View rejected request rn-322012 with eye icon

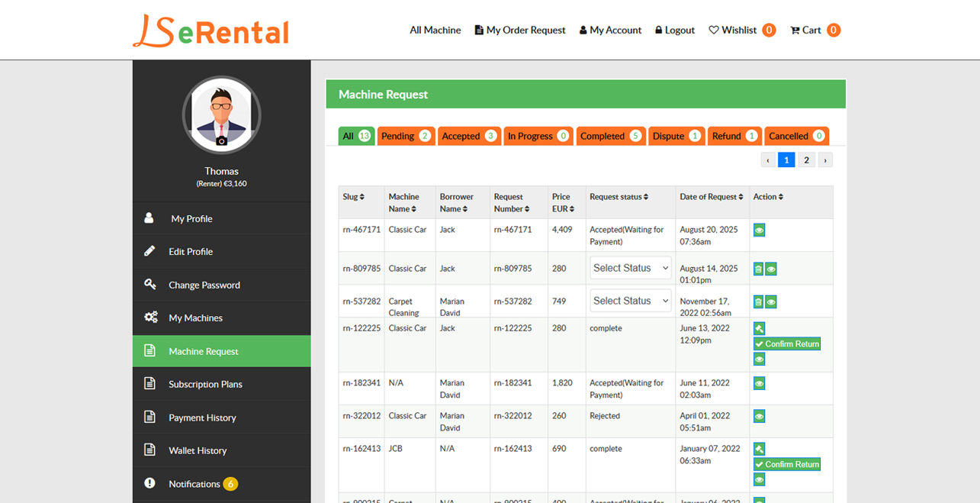coord(759,417)
